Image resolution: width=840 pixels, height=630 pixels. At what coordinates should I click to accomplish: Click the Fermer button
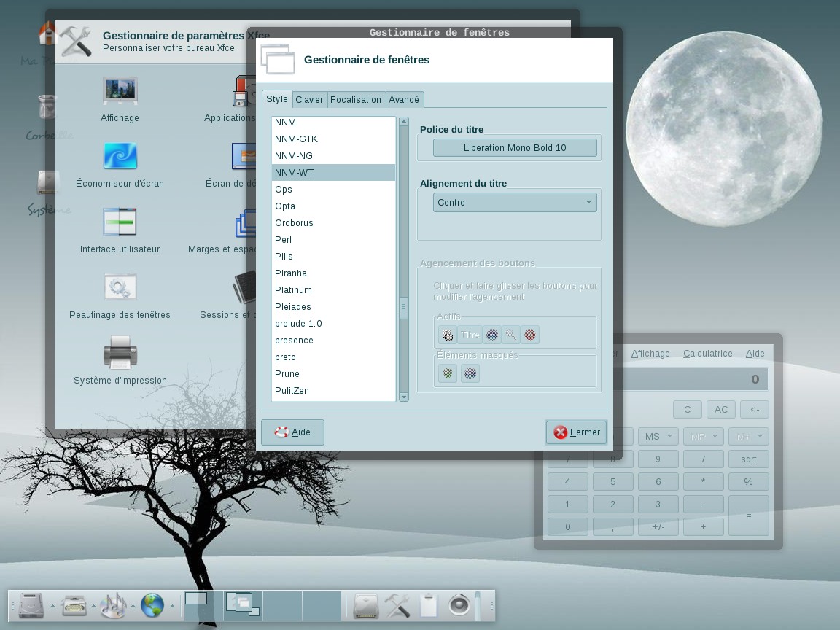pyautogui.click(x=577, y=432)
